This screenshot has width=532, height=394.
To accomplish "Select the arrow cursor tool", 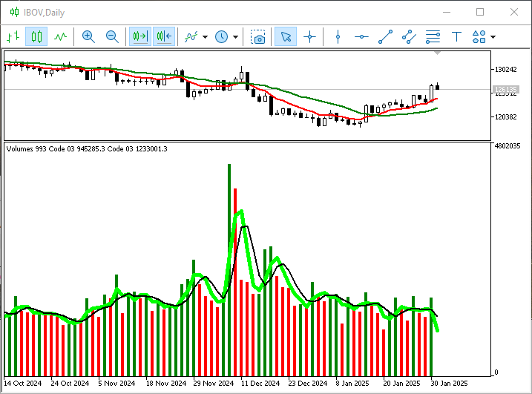I will 286,36.
